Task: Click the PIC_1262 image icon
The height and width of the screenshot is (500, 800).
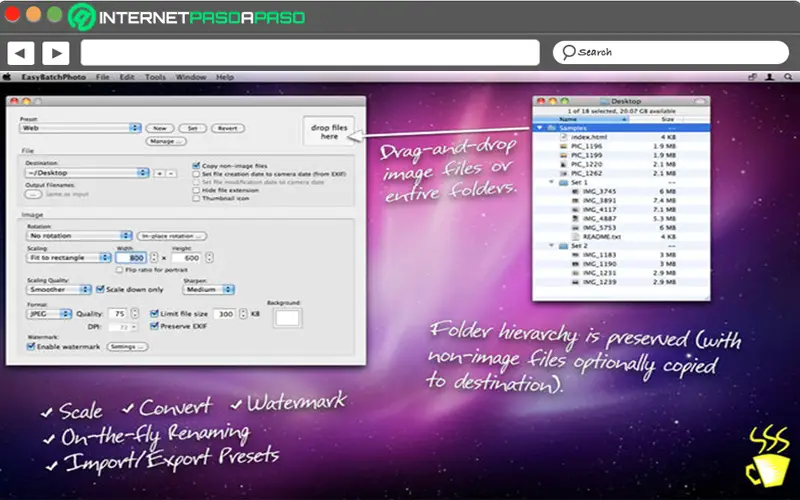Action: pos(564,173)
